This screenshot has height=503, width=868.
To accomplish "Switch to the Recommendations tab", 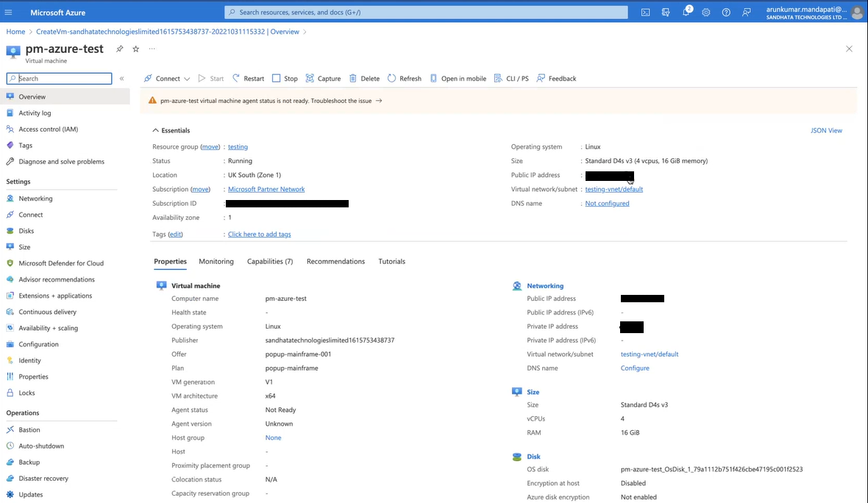I will pyautogui.click(x=335, y=261).
